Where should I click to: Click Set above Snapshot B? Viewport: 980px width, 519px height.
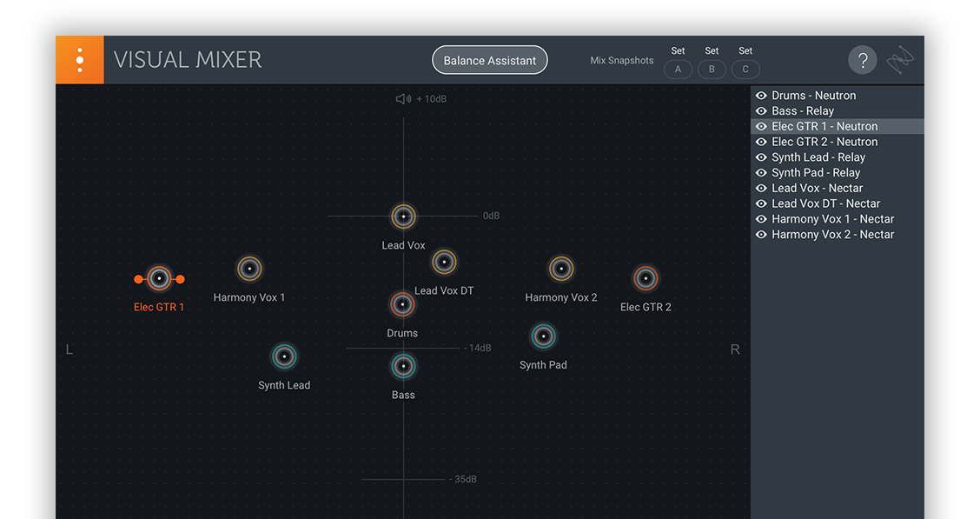pos(712,50)
